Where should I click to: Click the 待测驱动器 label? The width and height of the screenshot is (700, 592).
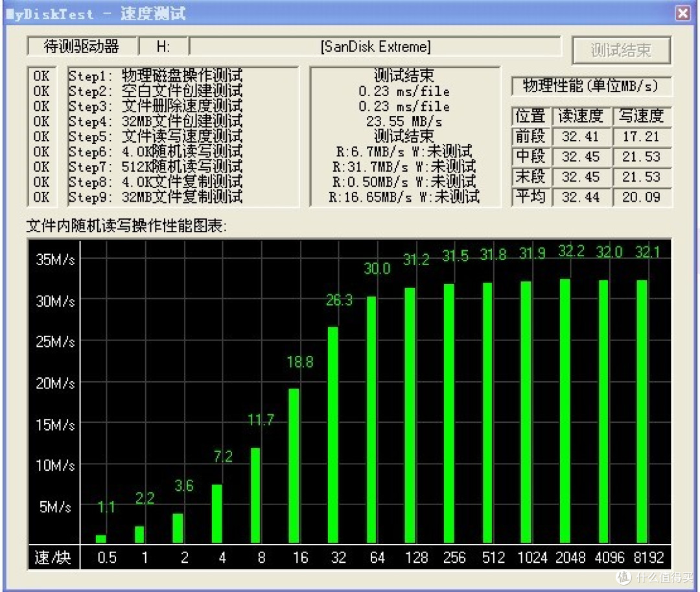coord(81,47)
